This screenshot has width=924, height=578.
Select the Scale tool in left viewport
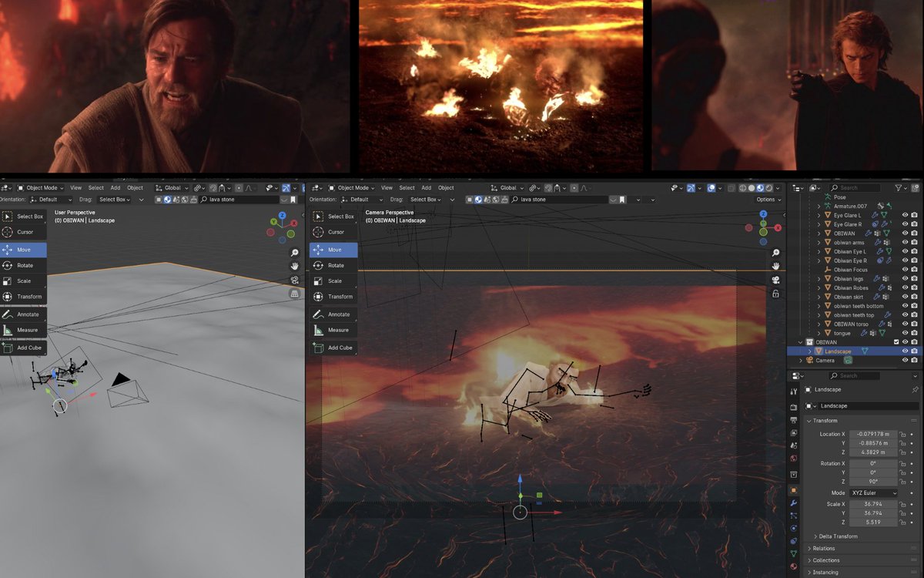pos(23,281)
